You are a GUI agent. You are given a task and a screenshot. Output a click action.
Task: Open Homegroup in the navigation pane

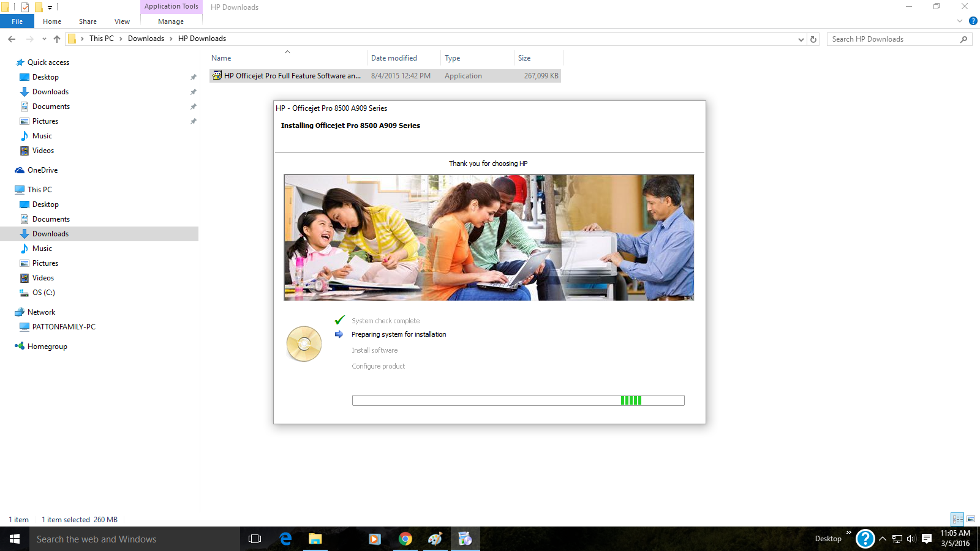point(47,347)
